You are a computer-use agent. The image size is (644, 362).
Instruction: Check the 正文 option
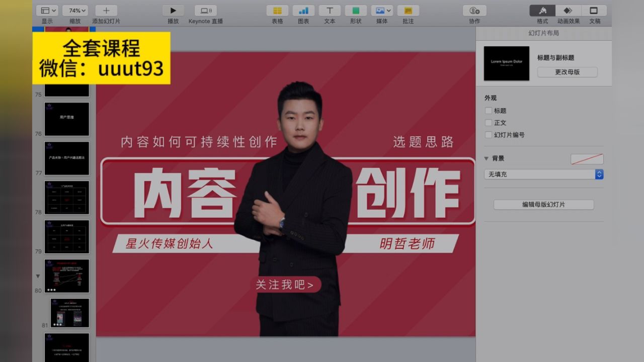coord(489,123)
